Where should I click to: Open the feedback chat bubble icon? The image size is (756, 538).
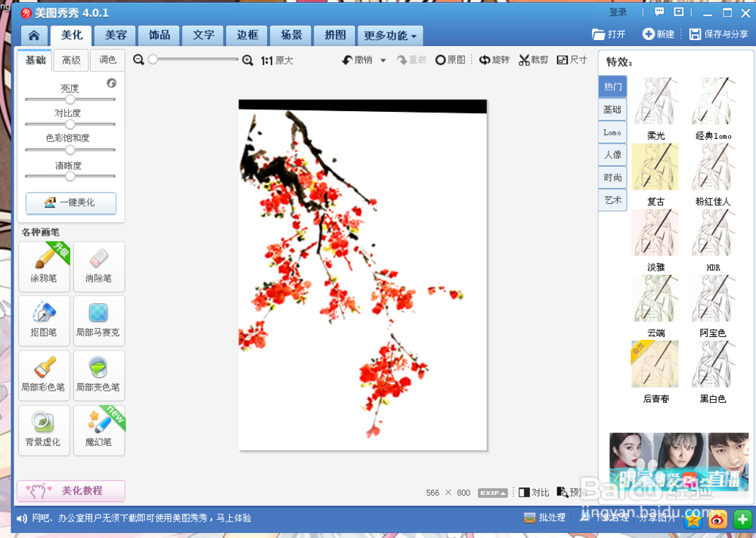[659, 12]
